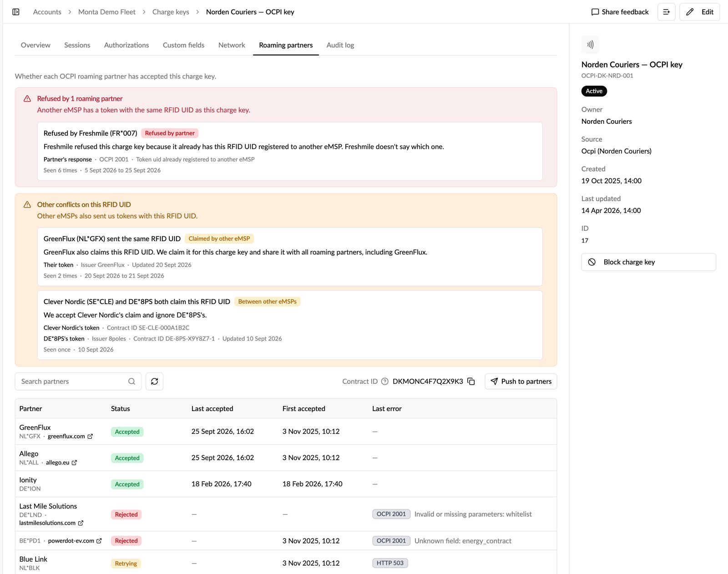The height and width of the screenshot is (574, 728).
Task: Open lastmilesolutions.com external link icon
Action: click(81, 523)
